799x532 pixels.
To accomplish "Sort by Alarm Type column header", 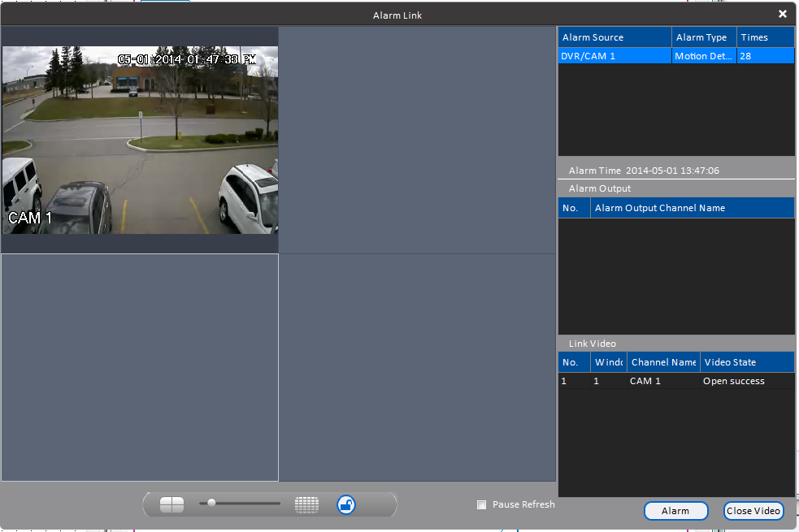I will click(704, 37).
